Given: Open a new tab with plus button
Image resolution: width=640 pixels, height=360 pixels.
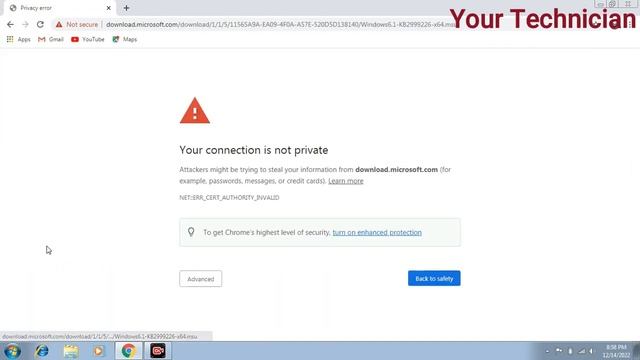Looking at the screenshot, I should [126, 8].
